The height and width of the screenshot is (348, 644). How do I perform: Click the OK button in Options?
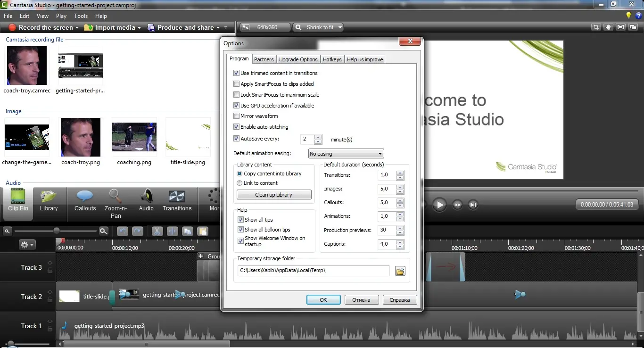click(x=323, y=299)
